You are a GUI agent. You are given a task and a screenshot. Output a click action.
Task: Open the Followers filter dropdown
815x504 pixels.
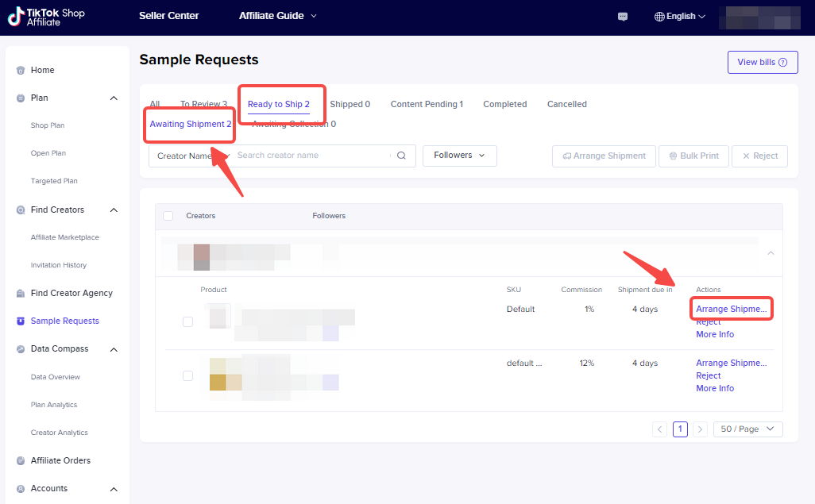coord(459,156)
